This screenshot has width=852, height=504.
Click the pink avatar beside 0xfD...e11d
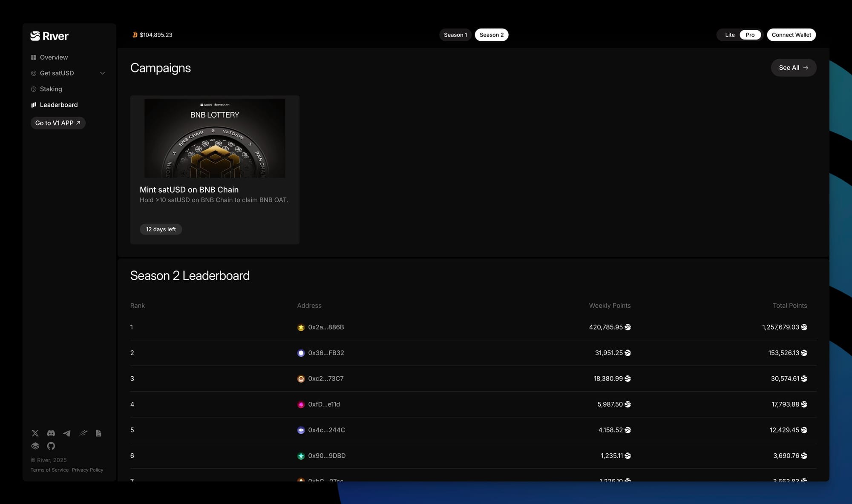(301, 404)
